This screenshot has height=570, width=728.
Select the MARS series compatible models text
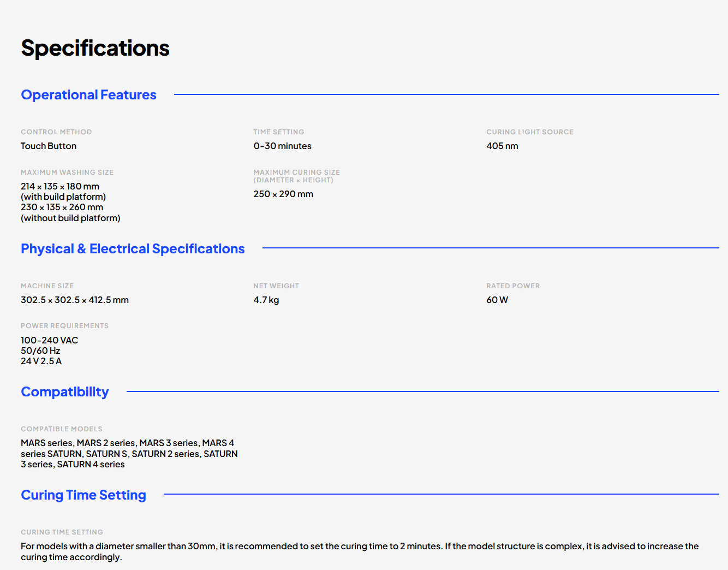click(x=129, y=454)
